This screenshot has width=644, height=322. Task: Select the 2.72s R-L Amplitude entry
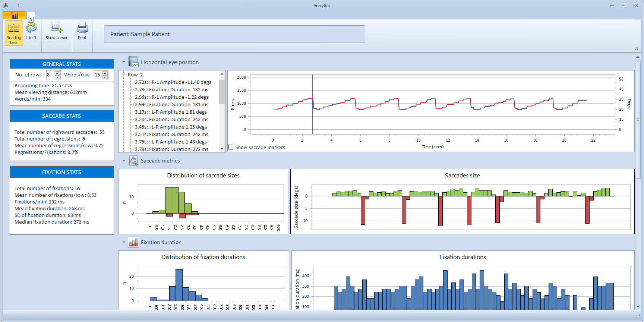173,82
